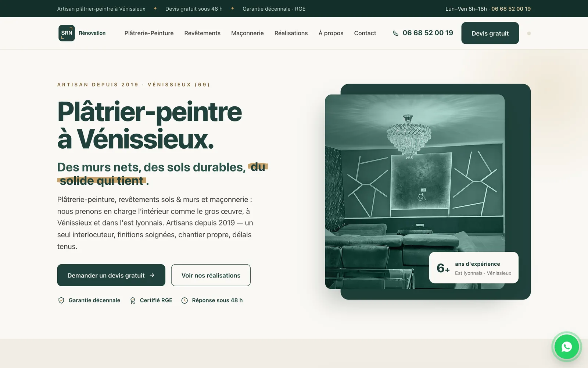This screenshot has height=368, width=588.
Task: Click Demander un devis gratuit
Action: click(x=111, y=275)
